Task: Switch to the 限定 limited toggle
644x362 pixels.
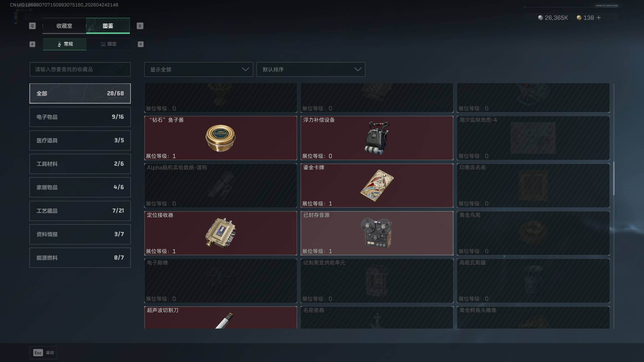Action: pos(108,44)
